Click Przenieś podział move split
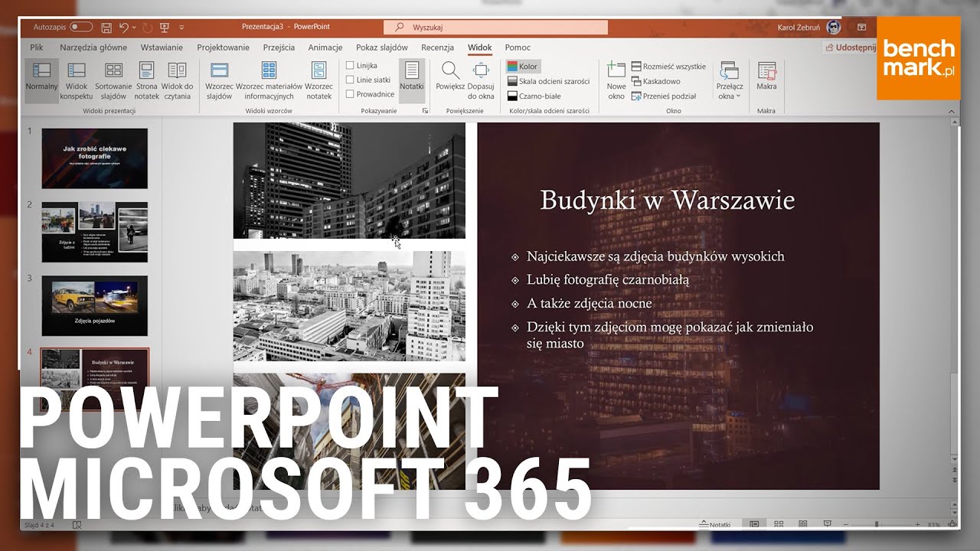980x551 pixels. (x=664, y=96)
